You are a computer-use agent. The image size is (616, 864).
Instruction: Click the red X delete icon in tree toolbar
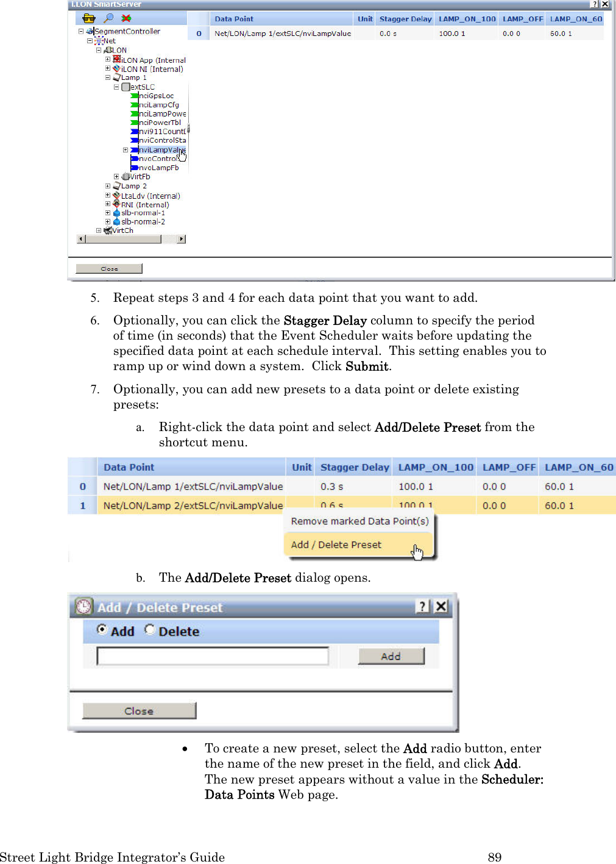(126, 18)
